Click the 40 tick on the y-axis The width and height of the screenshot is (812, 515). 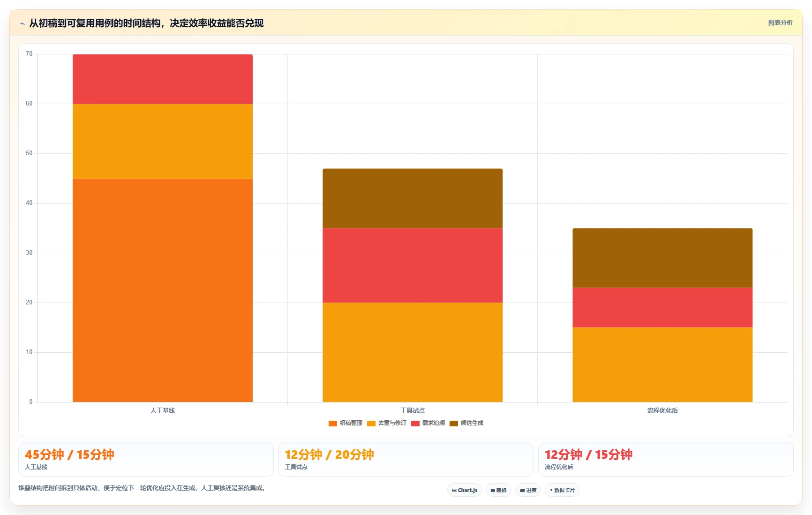[x=29, y=203]
